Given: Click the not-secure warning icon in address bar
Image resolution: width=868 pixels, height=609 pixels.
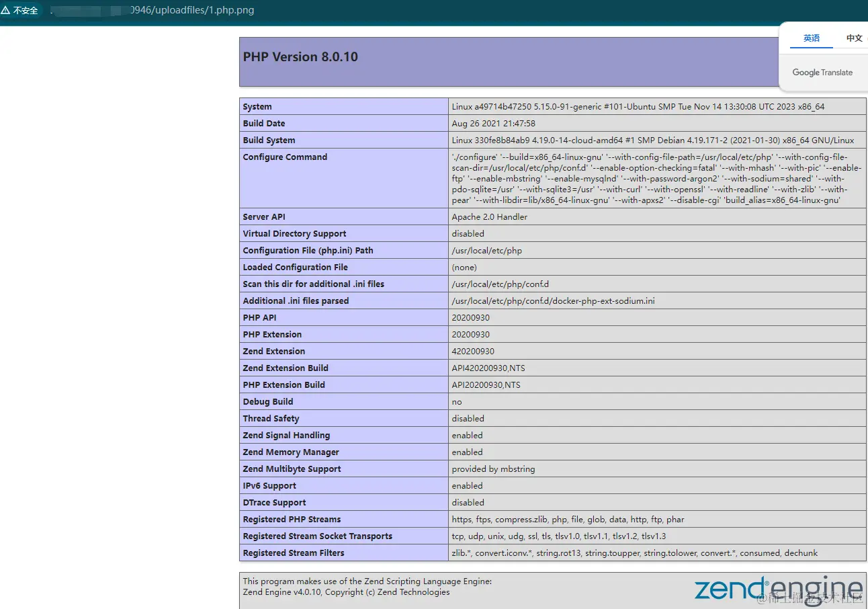Looking at the screenshot, I should pos(6,11).
